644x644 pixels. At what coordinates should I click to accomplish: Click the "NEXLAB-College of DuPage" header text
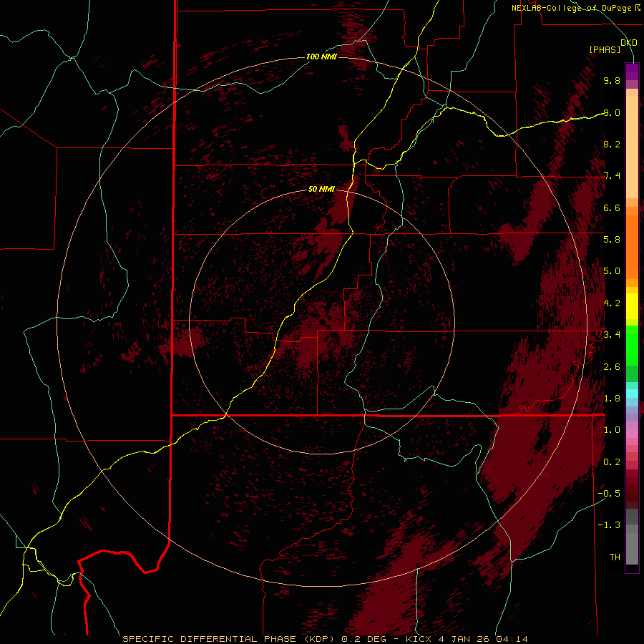point(571,8)
